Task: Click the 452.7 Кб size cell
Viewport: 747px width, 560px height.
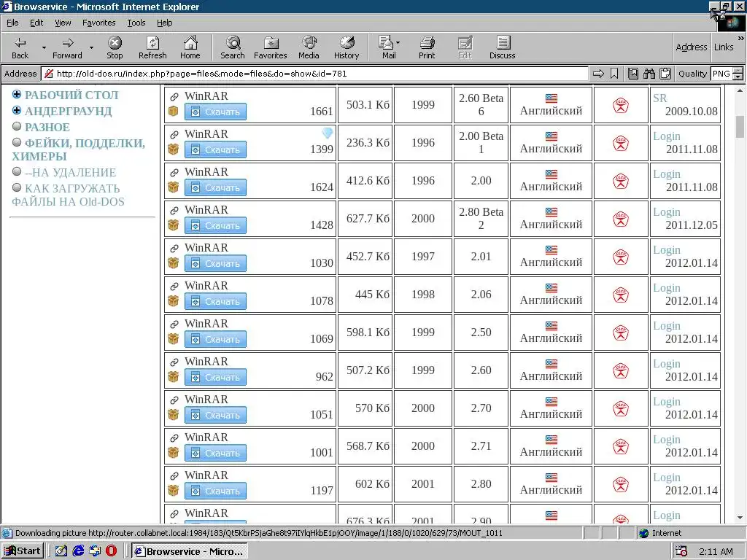Action: (x=365, y=257)
